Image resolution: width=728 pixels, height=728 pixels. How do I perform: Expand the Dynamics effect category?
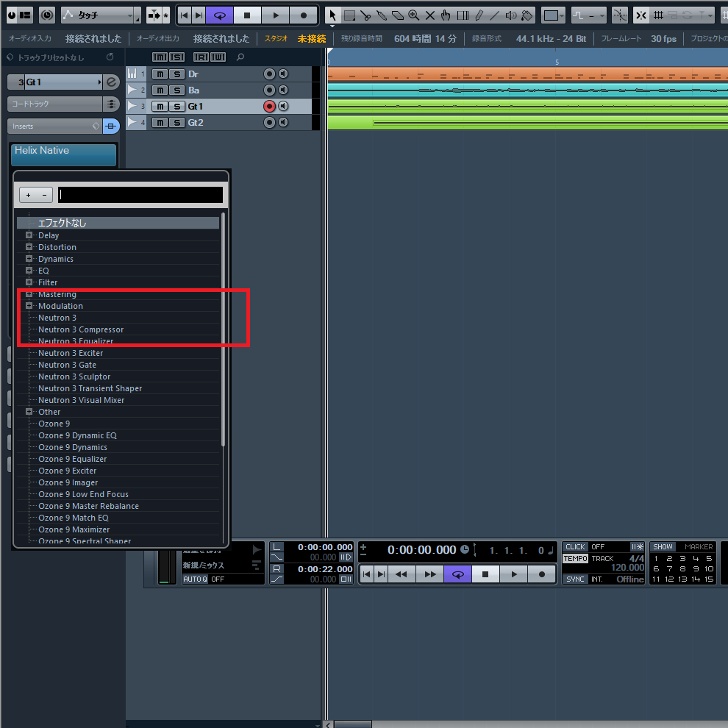coord(29,259)
